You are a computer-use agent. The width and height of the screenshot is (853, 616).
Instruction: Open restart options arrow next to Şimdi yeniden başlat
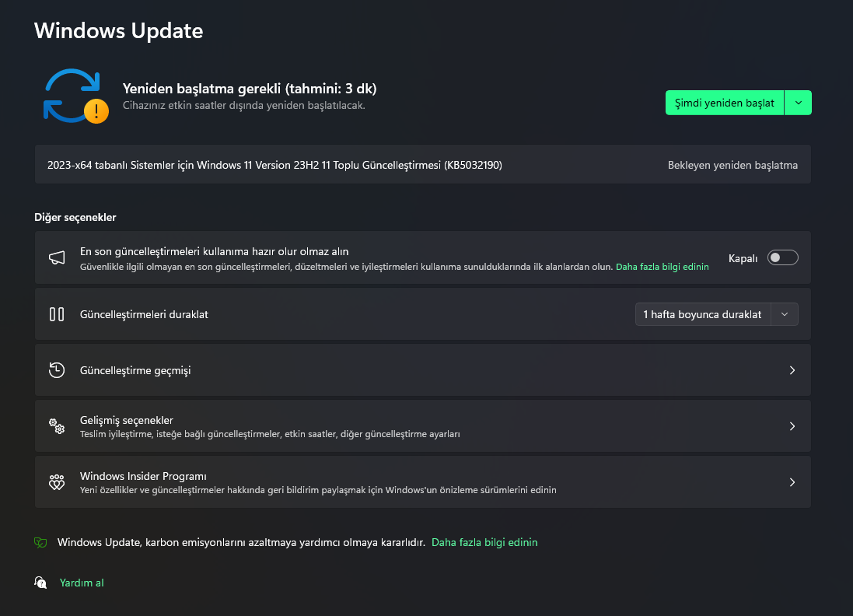pos(798,103)
